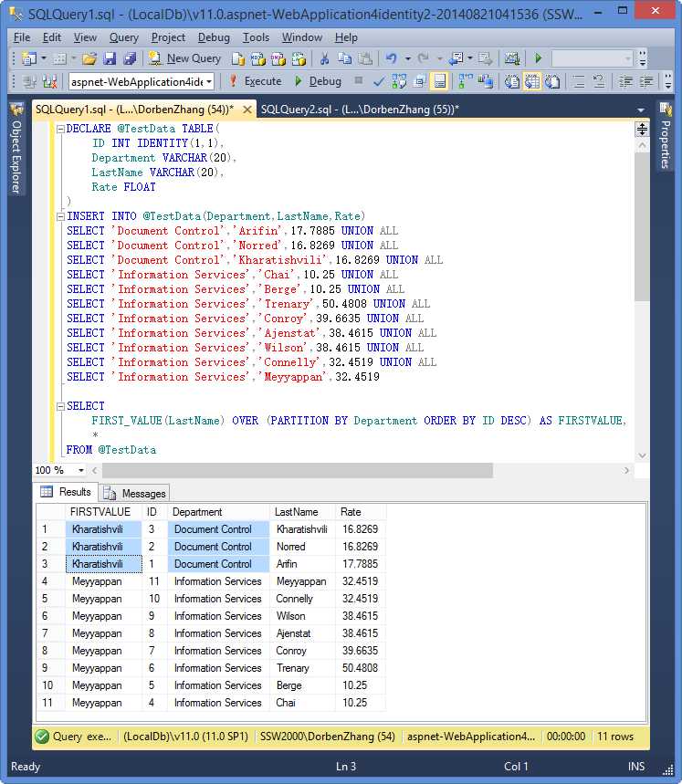Image resolution: width=682 pixels, height=784 pixels.
Task: Click the Save floppy disk icon
Action: tap(110, 58)
